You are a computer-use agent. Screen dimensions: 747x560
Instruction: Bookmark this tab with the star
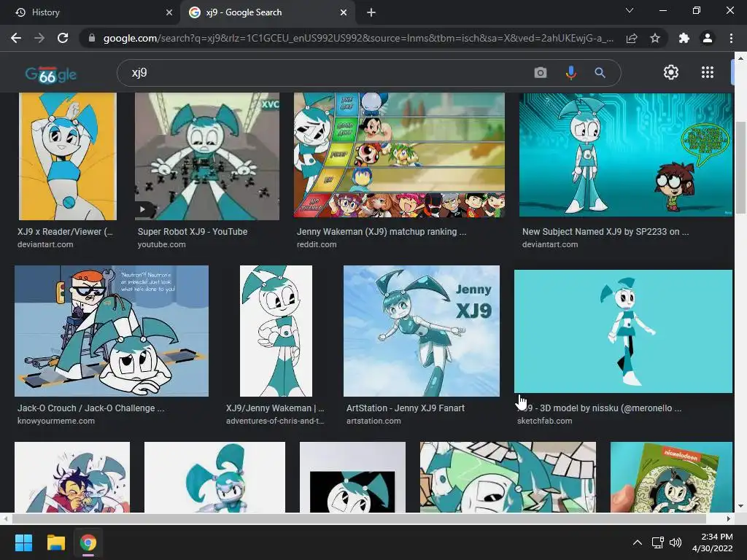tap(655, 38)
